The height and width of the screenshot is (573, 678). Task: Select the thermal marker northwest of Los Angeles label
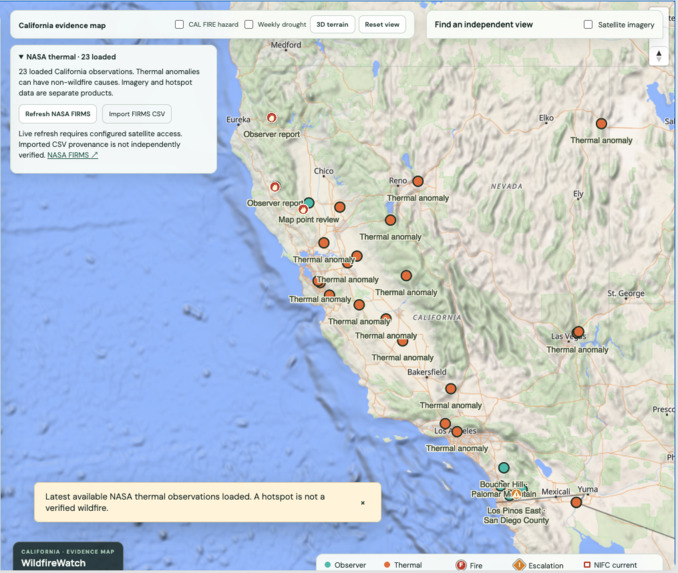445,423
